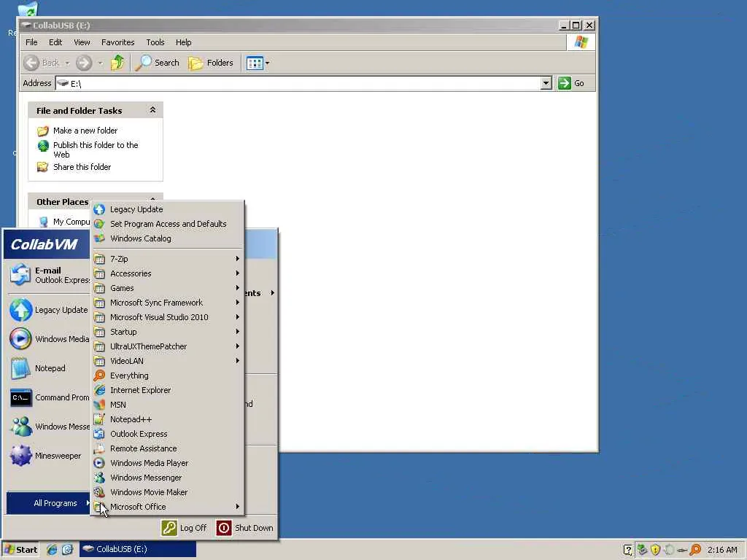Viewport: 747px width, 560px height.
Task: Expand Microsoft Sync Framework folder
Action: [167, 303]
